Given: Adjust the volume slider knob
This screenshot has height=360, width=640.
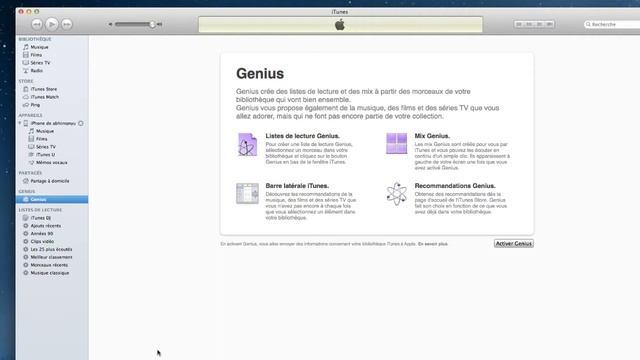Looking at the screenshot, I should (152, 24).
